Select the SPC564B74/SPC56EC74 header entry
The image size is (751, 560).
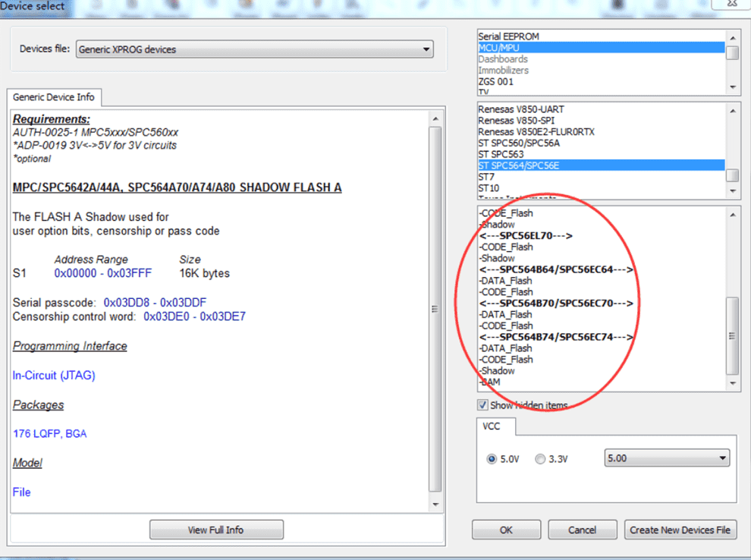[x=601, y=337]
